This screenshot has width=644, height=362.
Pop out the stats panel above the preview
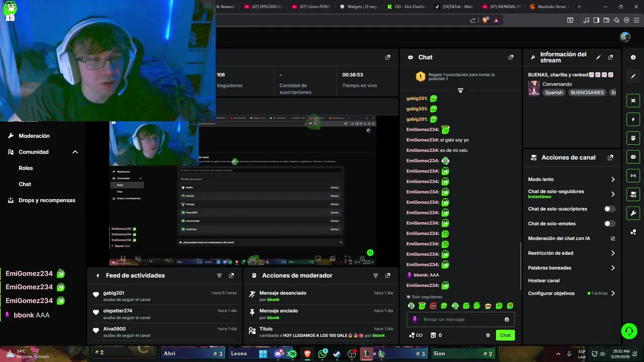click(x=387, y=57)
